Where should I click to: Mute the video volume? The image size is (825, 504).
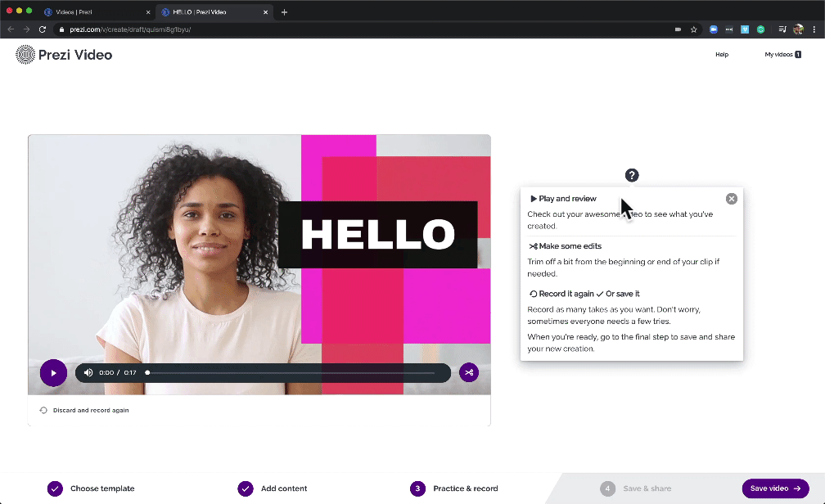[88, 373]
